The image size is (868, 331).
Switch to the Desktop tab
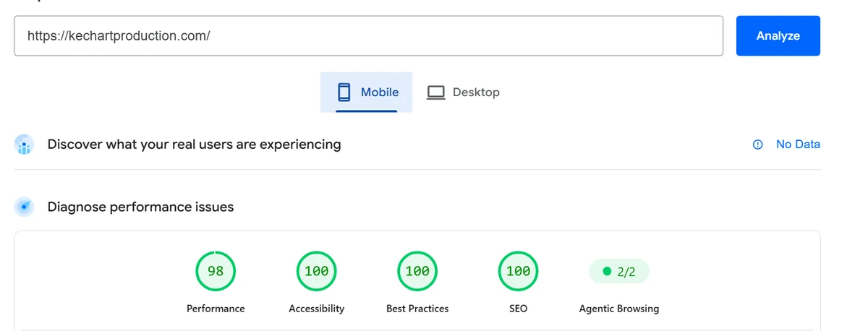coord(463,93)
